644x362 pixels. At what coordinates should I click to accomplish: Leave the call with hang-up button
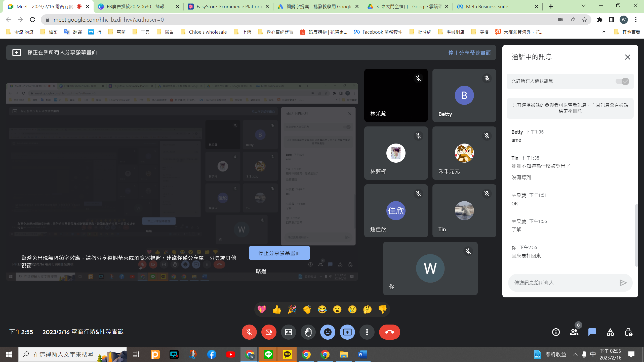pos(389,332)
